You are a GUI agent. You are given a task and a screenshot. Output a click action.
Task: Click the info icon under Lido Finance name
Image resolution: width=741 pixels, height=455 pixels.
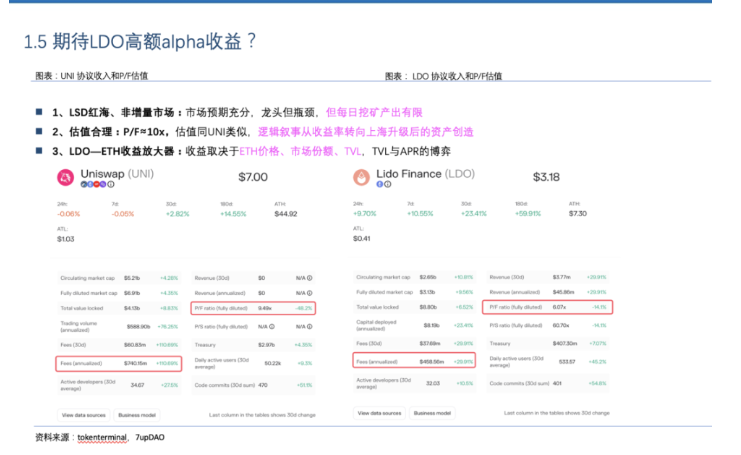pos(388,184)
